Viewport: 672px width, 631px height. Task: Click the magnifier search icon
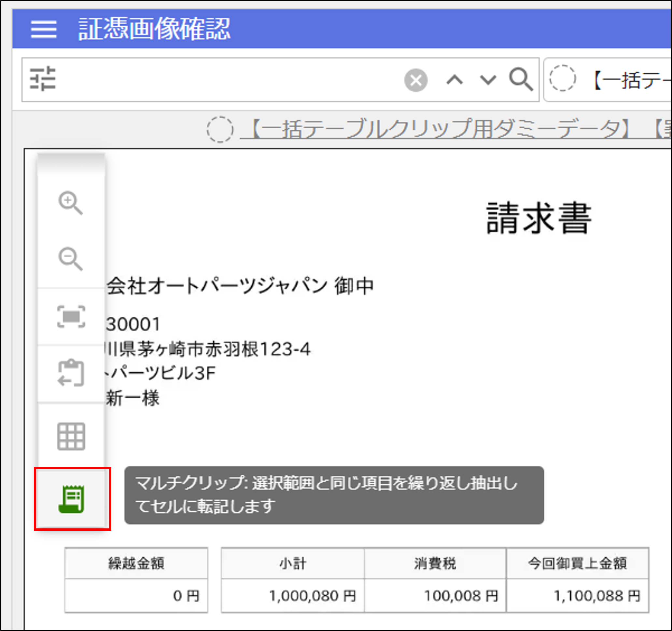click(x=521, y=80)
